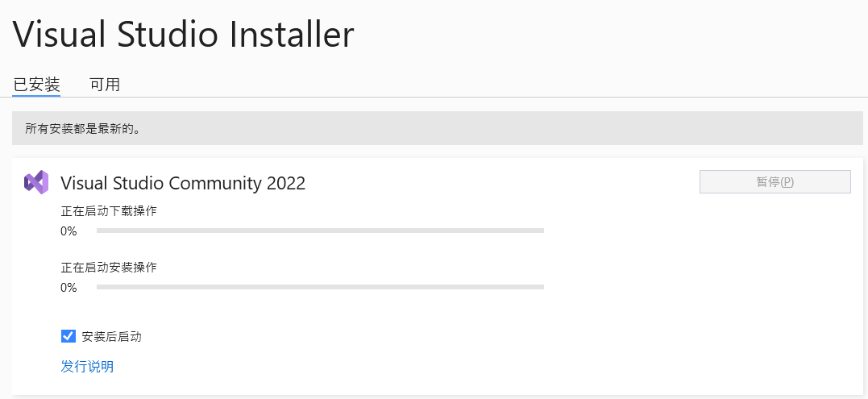Click the 安装后启动 checkbox label text

click(x=111, y=337)
